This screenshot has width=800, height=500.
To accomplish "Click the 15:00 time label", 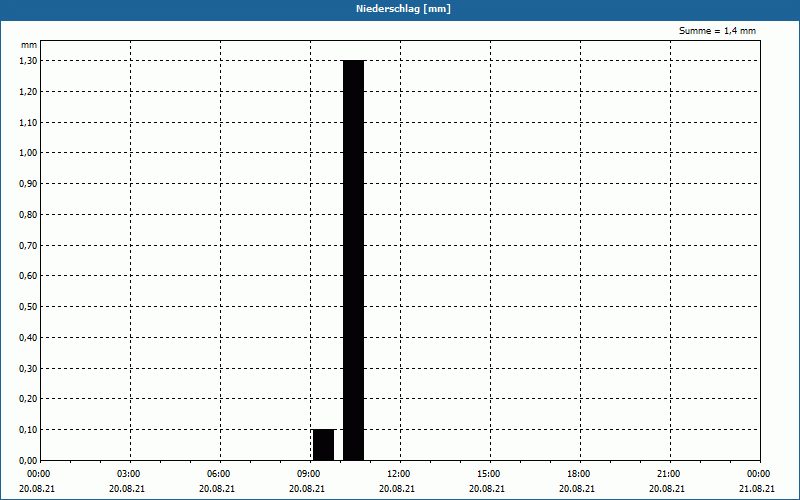I will tap(489, 474).
